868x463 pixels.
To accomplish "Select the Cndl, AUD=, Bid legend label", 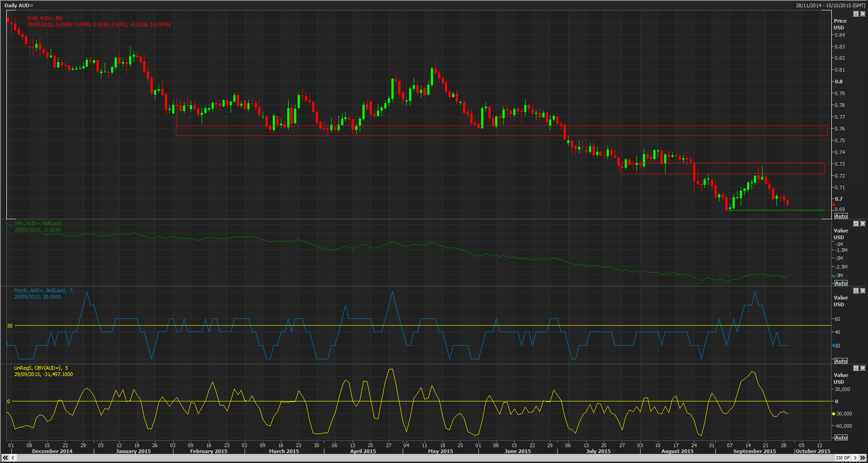I will pyautogui.click(x=45, y=18).
